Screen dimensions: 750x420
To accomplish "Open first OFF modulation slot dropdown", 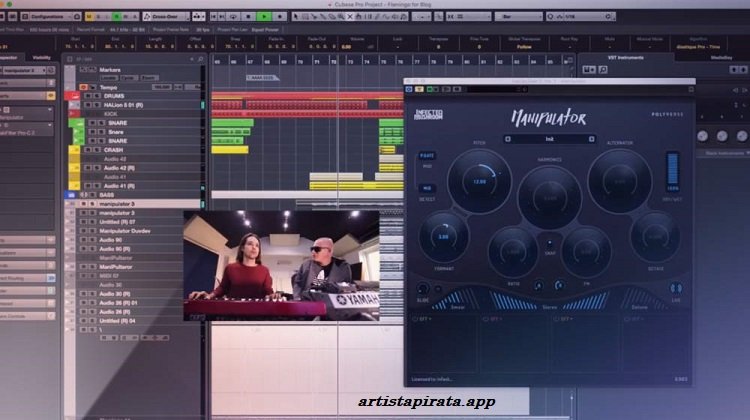I will [x=423, y=319].
